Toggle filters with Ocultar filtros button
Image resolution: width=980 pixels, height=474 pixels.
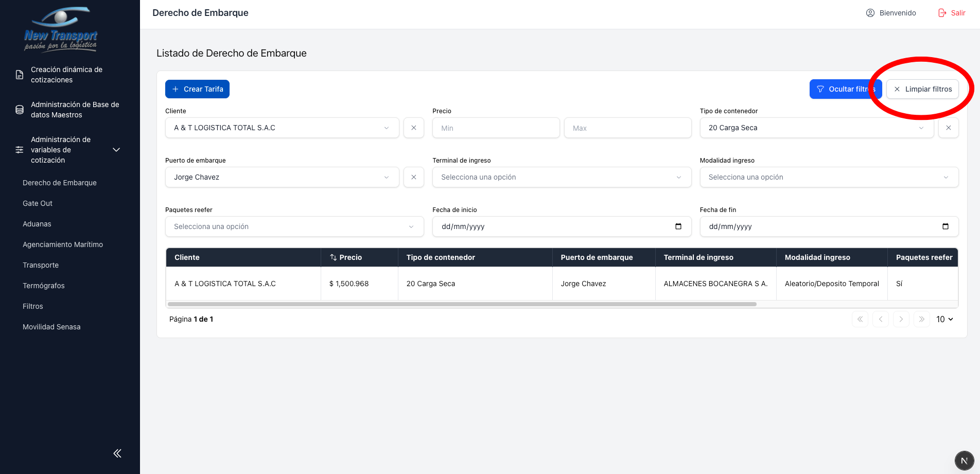(845, 89)
